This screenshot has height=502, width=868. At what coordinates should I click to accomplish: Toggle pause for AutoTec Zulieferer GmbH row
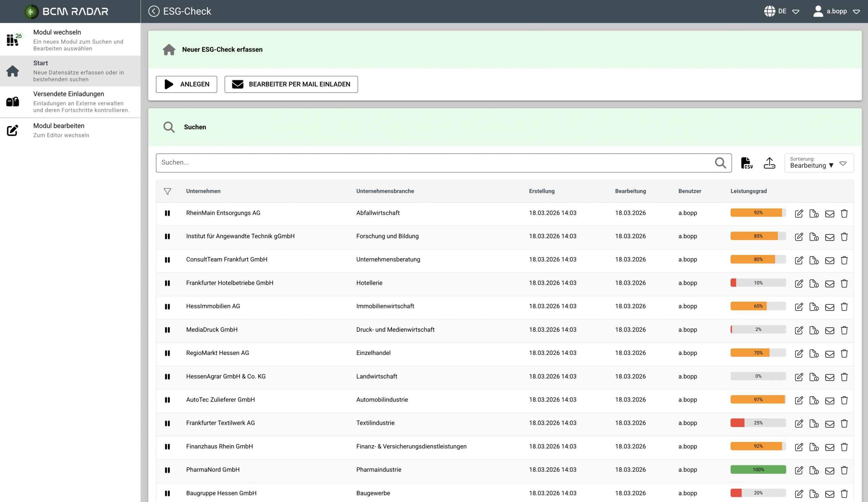[168, 400]
